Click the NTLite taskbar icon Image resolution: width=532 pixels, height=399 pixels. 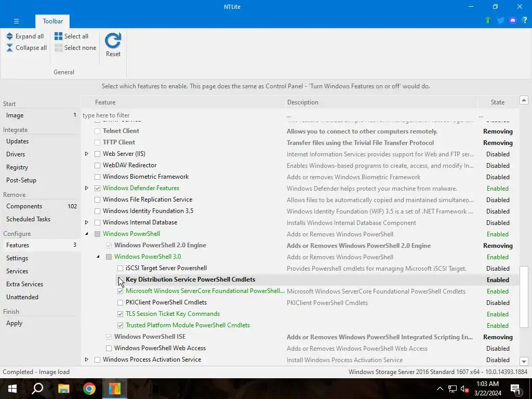click(115, 389)
